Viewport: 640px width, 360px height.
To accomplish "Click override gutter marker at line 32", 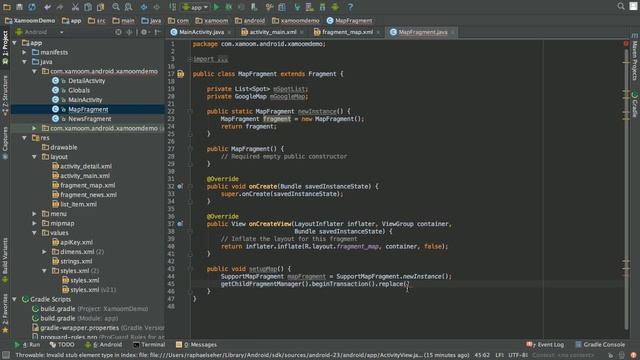I will (180, 187).
